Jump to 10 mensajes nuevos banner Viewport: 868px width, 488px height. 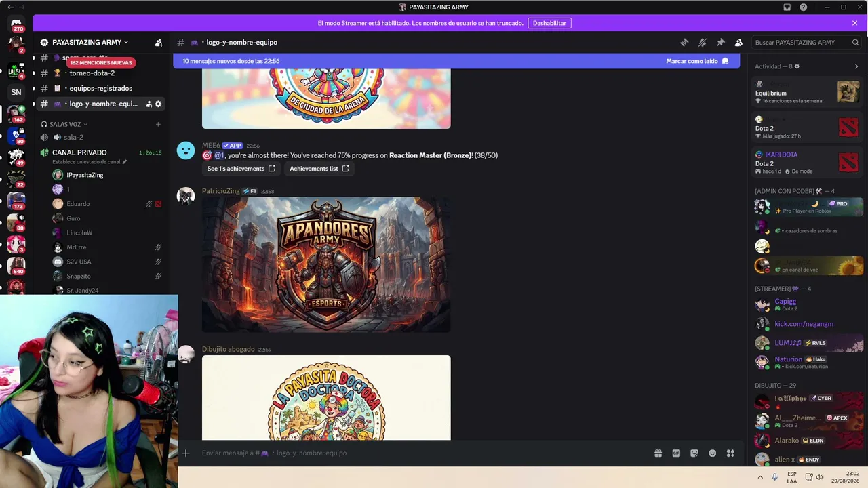[456, 61]
